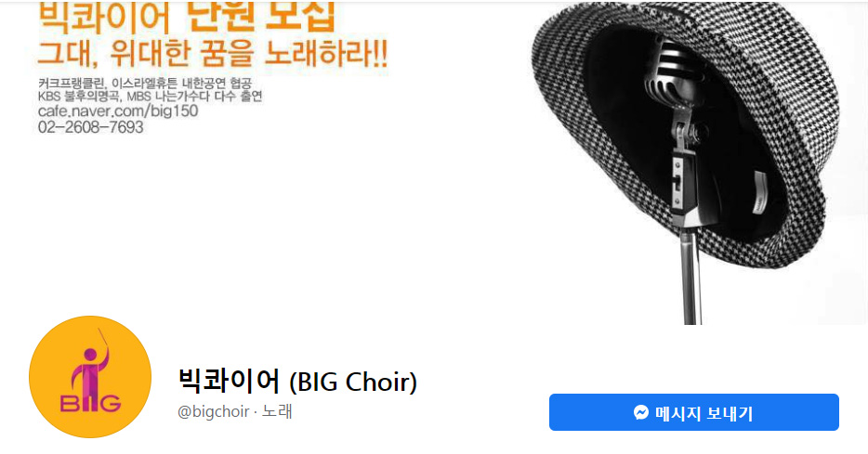Click cafe.naver.com/big150 text in the cover
This screenshot has height=454, width=868.
tap(118, 111)
